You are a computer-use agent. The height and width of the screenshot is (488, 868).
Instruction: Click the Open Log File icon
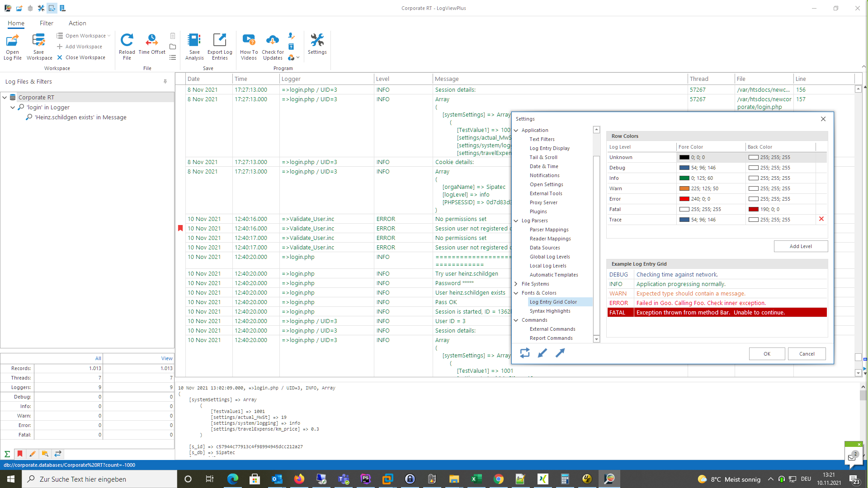click(12, 41)
